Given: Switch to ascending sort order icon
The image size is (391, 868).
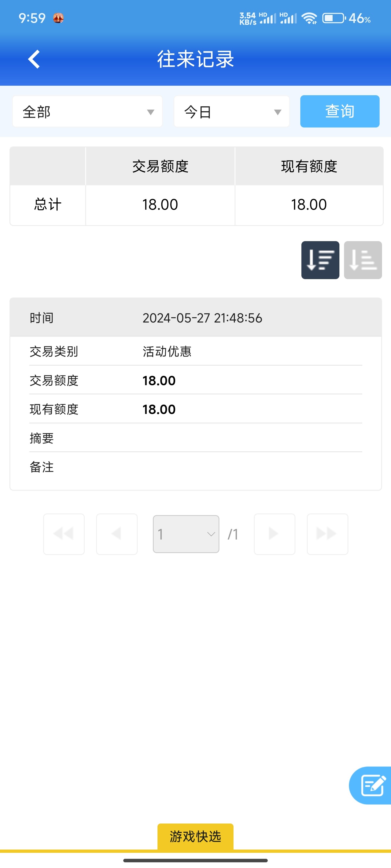Looking at the screenshot, I should (x=363, y=260).
